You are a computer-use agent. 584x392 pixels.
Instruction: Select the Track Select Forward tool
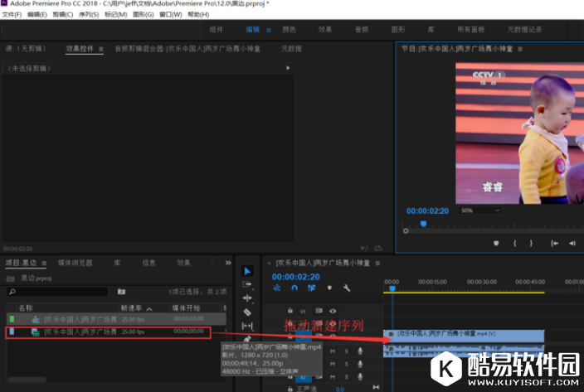pos(247,284)
